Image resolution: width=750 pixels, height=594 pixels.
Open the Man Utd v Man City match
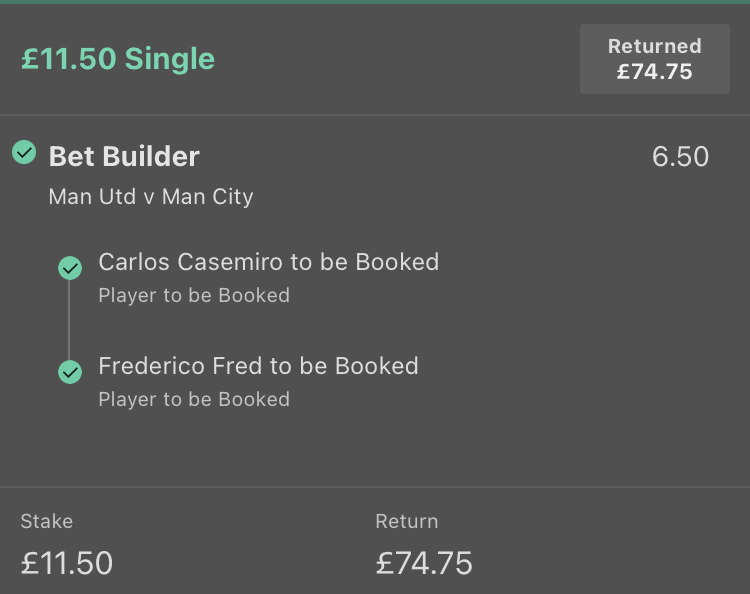tap(151, 197)
